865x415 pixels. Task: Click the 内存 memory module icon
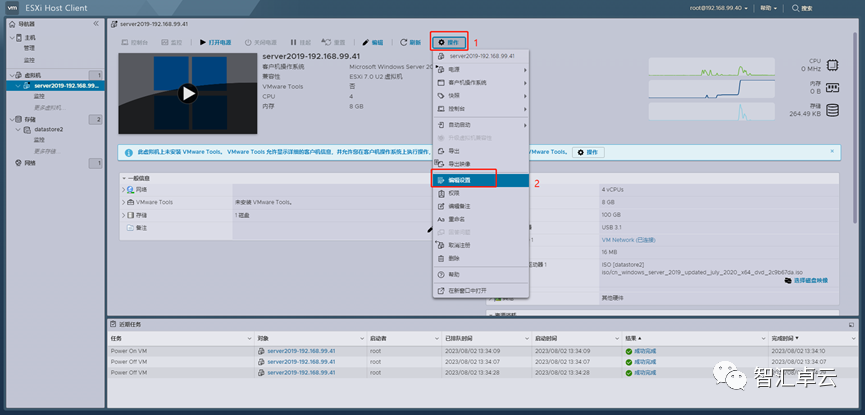click(x=832, y=87)
